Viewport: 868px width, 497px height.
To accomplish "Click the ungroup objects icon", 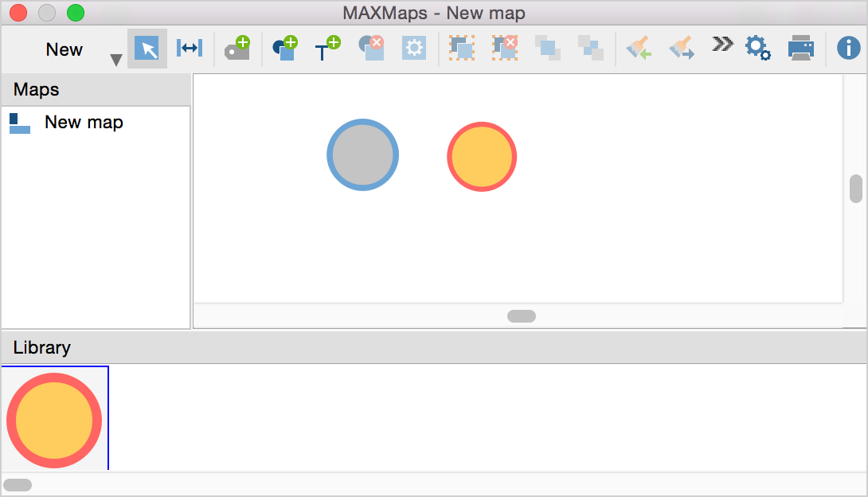I will pyautogui.click(x=505, y=48).
